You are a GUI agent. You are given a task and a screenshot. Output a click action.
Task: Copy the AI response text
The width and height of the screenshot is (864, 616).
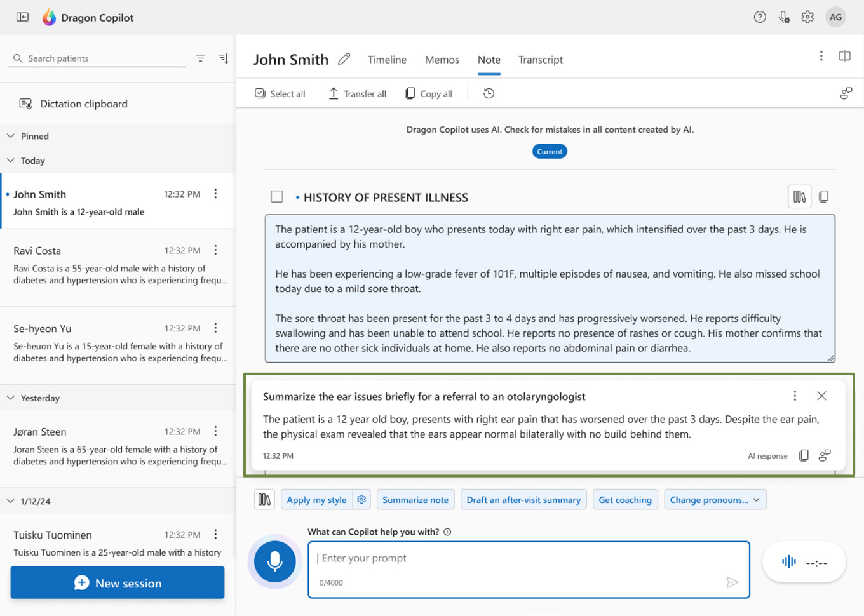(804, 455)
